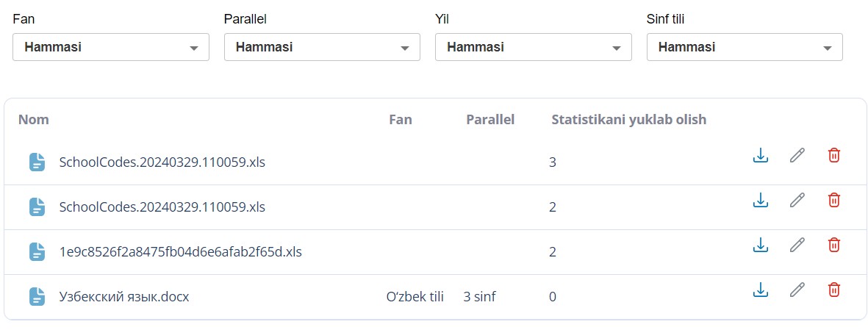Download the 1e9c8526f2a8475fb04d6e6afab2f65d.xls file

761,245
